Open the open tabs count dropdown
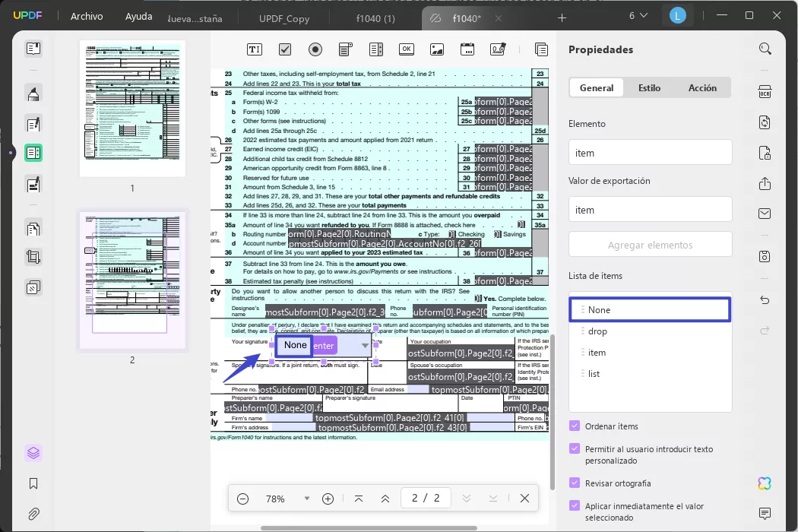This screenshot has width=798, height=532. click(638, 16)
